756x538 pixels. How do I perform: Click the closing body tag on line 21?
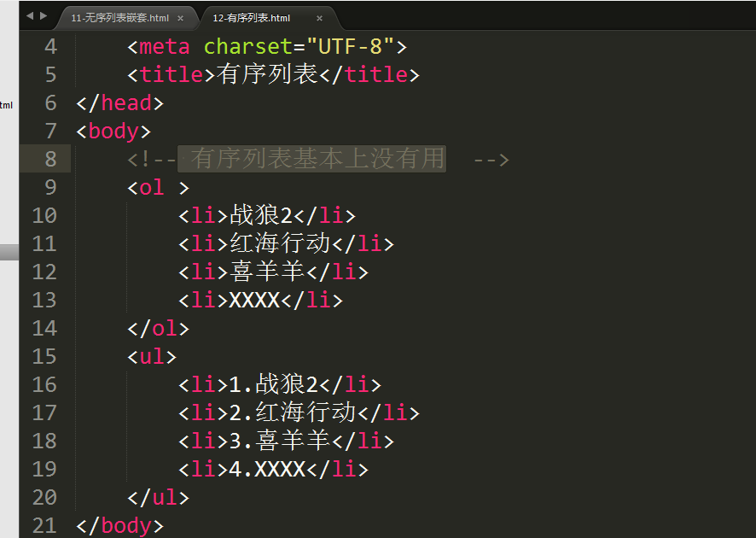pos(120,525)
